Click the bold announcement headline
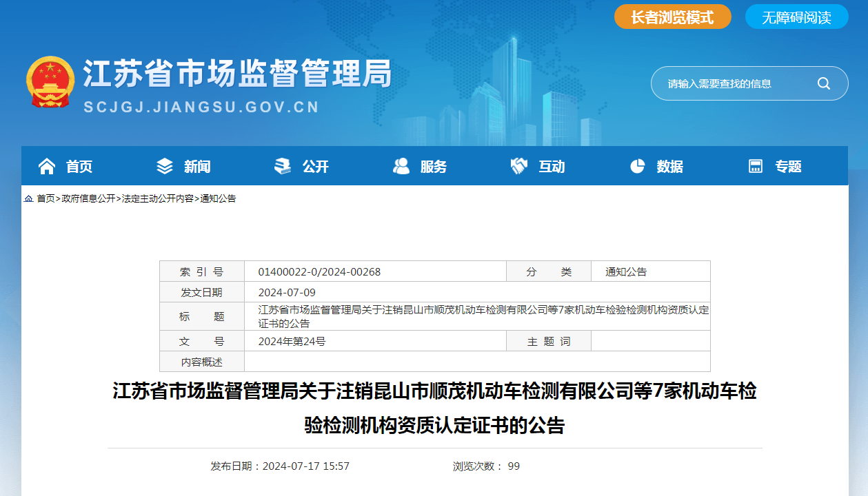The image size is (868, 496). pos(434,409)
